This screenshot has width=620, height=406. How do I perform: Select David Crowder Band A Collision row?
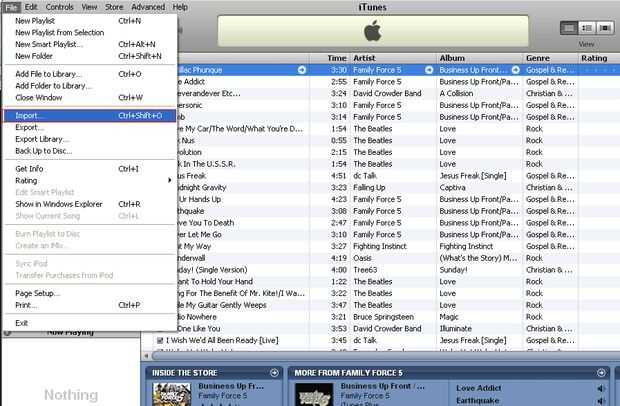coord(398,93)
